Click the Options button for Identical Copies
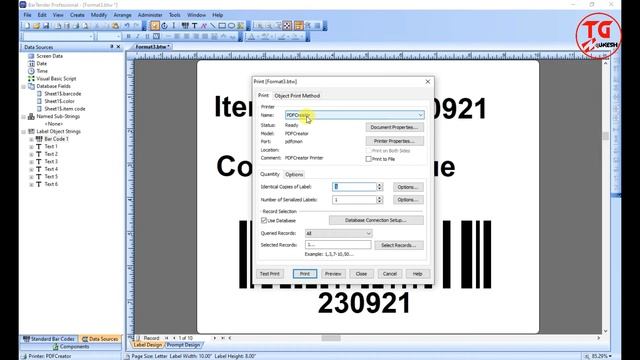Viewport: 640px width, 360px height. 408,187
